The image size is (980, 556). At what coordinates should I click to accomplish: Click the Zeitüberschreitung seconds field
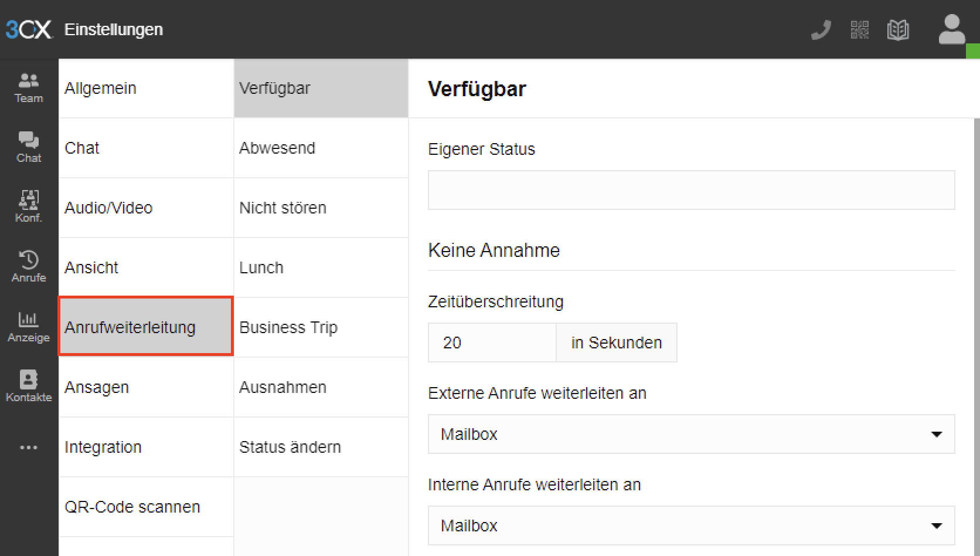click(492, 343)
